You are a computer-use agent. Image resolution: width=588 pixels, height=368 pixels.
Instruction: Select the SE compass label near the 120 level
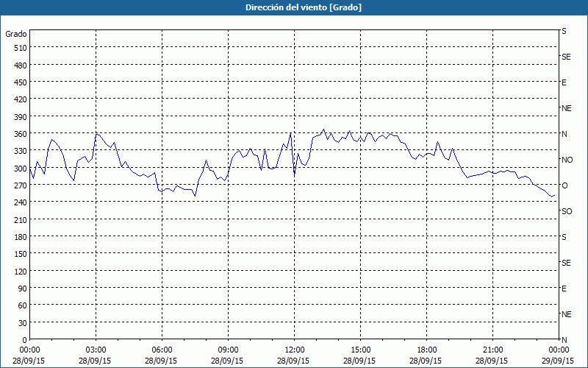click(566, 263)
